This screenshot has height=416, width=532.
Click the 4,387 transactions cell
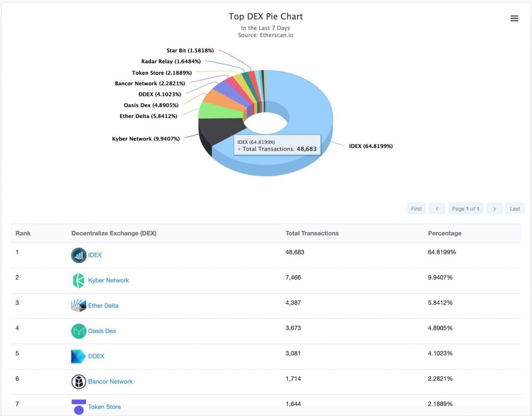point(293,303)
